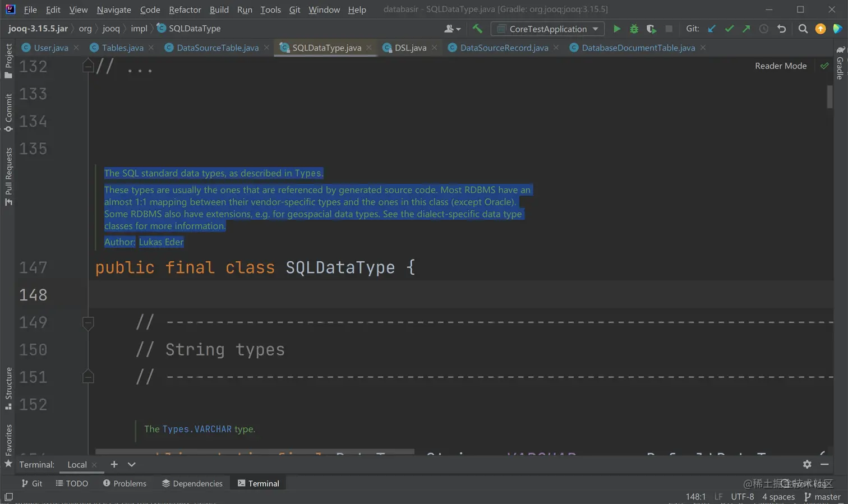Run with coverage icon in toolbar
Viewport: 848px width, 504px height.
(x=651, y=29)
